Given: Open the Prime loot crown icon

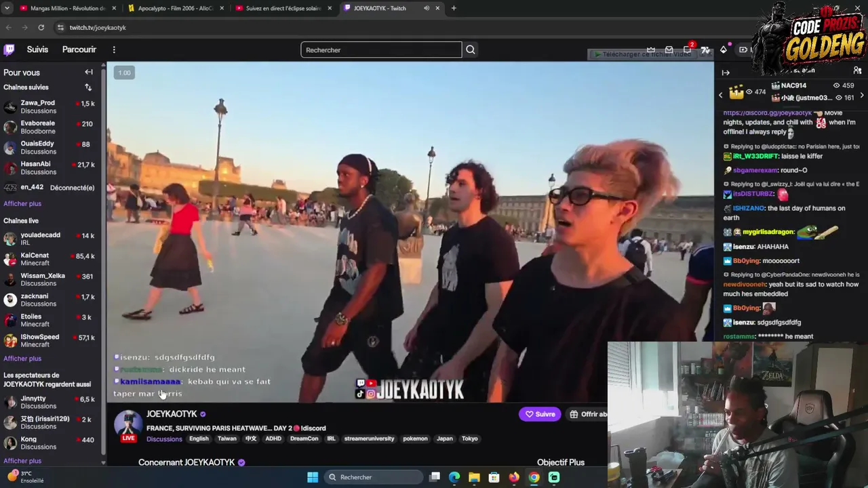Looking at the screenshot, I should 651,49.
